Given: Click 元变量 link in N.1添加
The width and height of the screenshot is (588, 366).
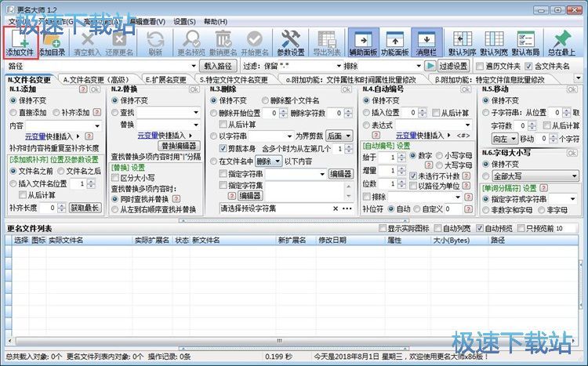Looking at the screenshot, I should click(x=35, y=136).
